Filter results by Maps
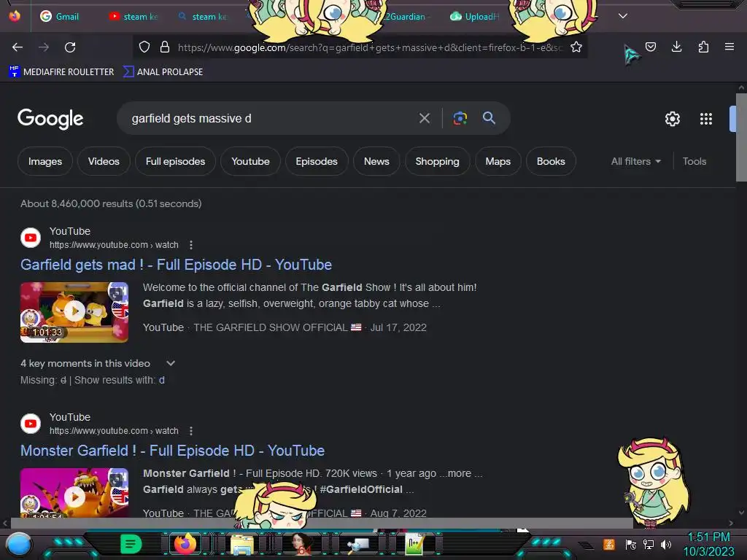This screenshot has width=747, height=560. [x=498, y=161]
